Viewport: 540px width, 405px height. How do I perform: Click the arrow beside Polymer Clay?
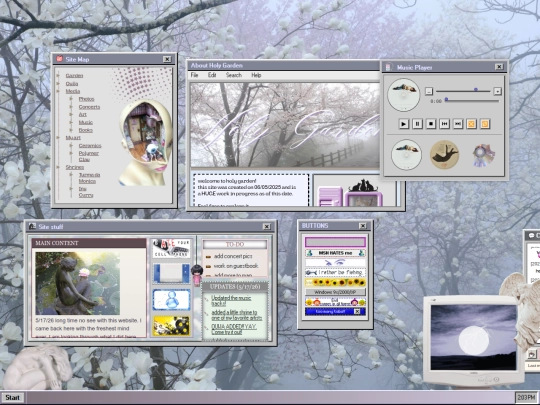click(71, 153)
